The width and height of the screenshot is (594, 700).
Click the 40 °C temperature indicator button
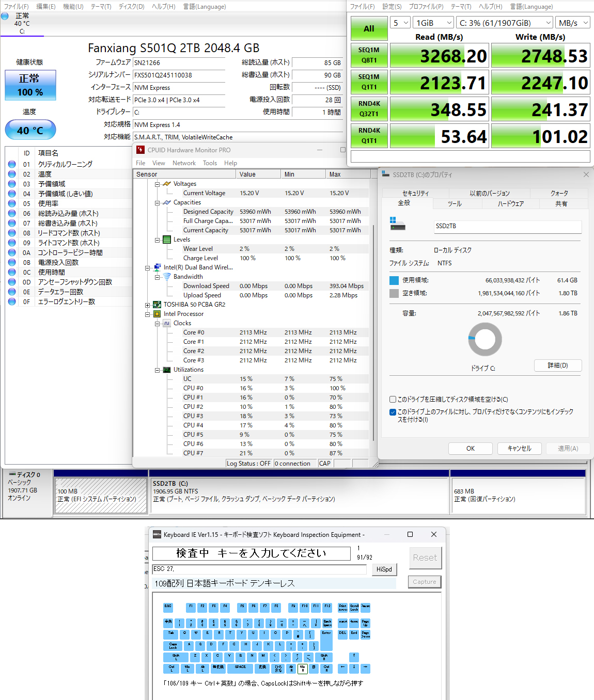point(30,130)
